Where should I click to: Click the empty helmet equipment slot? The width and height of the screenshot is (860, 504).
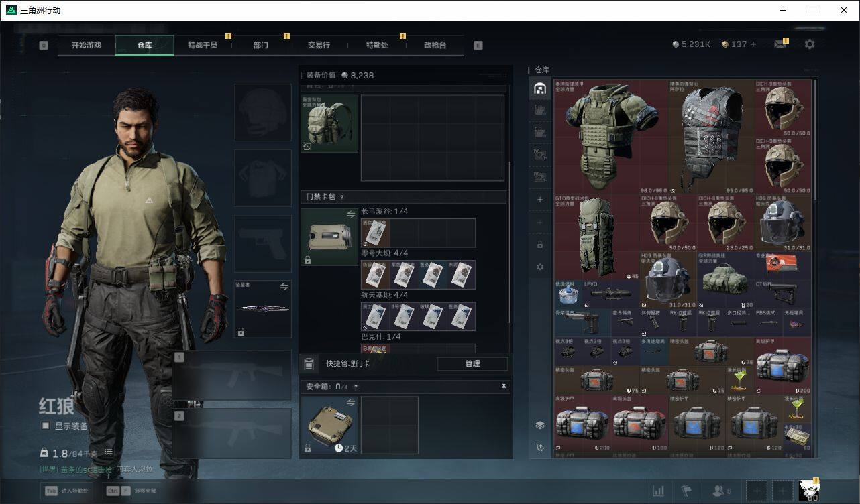[x=263, y=113]
